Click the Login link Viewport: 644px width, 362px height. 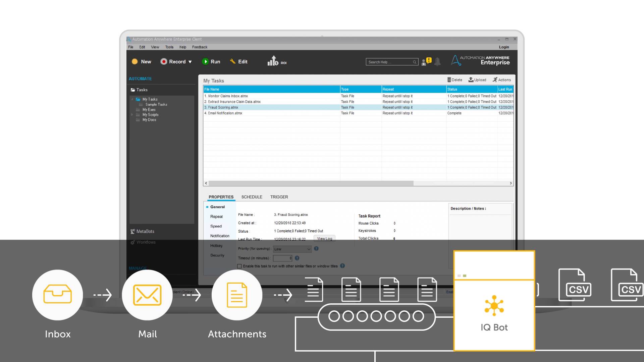504,47
